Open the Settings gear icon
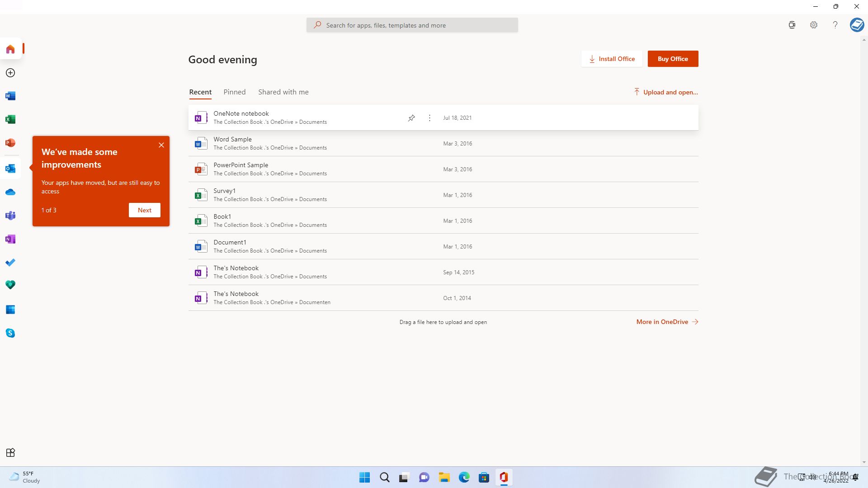 point(814,25)
